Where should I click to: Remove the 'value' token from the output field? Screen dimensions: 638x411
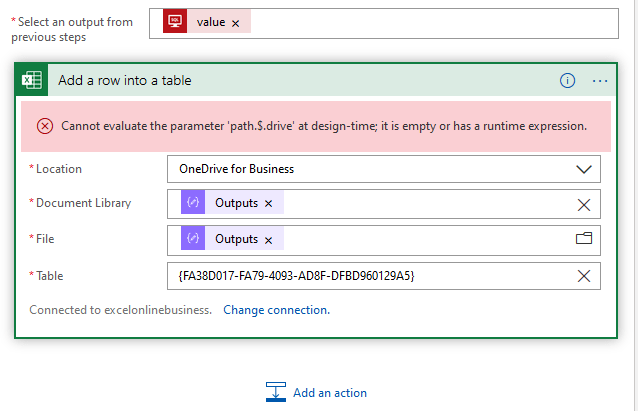pos(236,22)
